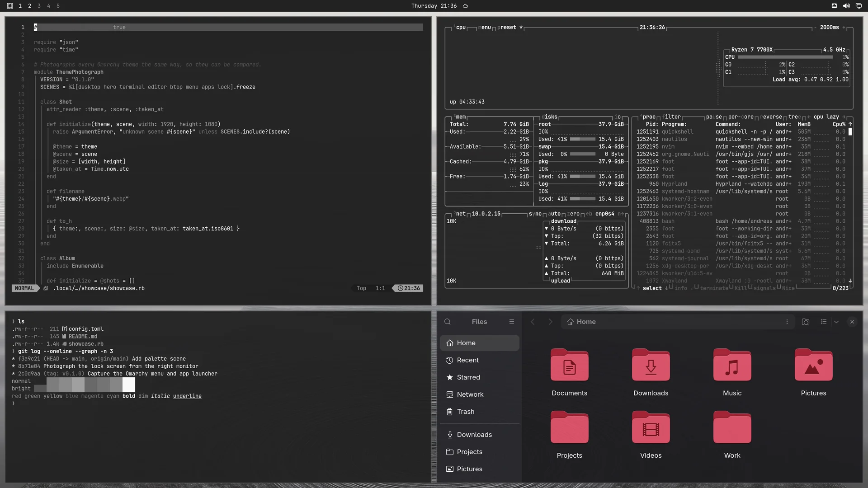This screenshot has height=488, width=868.
Task: Expand the view options dropdown chevron
Action: click(x=836, y=322)
